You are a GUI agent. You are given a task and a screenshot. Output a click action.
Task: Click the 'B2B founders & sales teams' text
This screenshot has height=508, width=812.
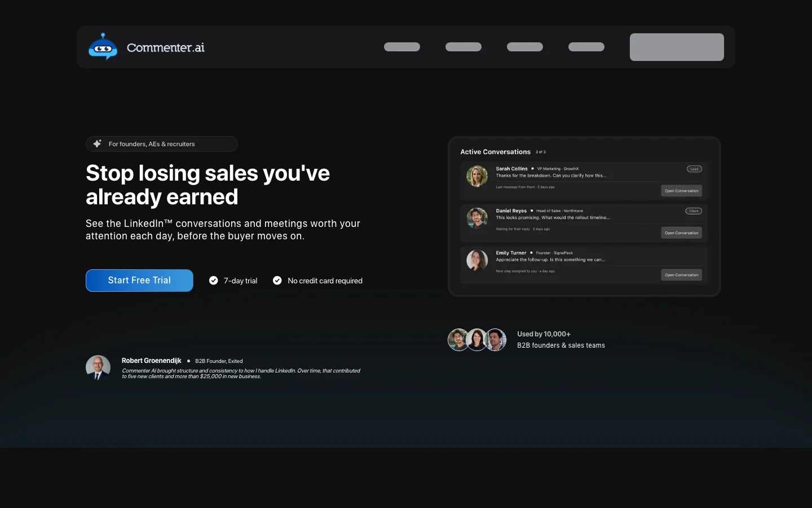[561, 345]
